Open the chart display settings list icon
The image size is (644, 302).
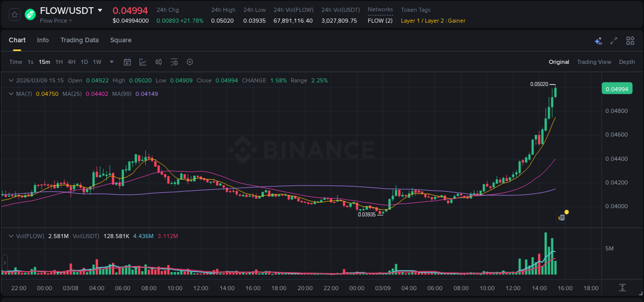[174, 62]
